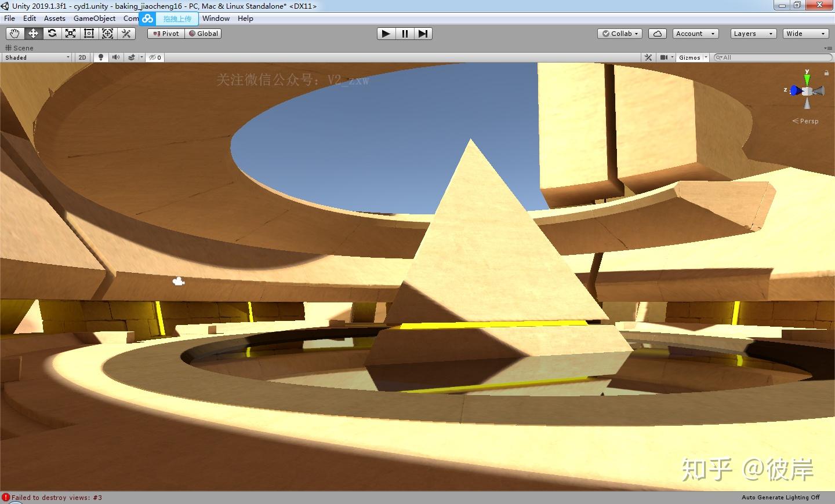Toggle scene lighting bulb
Screen dimensions: 835x504
pos(101,57)
